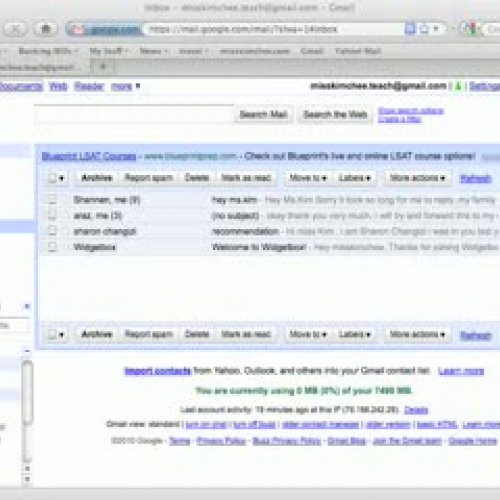Screen dimensions: 500x500
Task: Tick the select-all checkbox in top toolbar
Action: click(x=52, y=178)
